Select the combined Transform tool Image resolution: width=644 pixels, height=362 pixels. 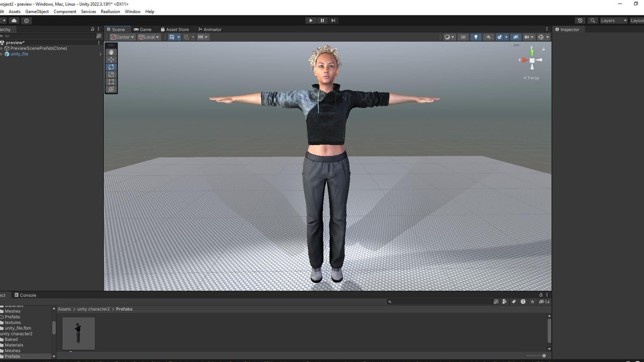point(111,89)
